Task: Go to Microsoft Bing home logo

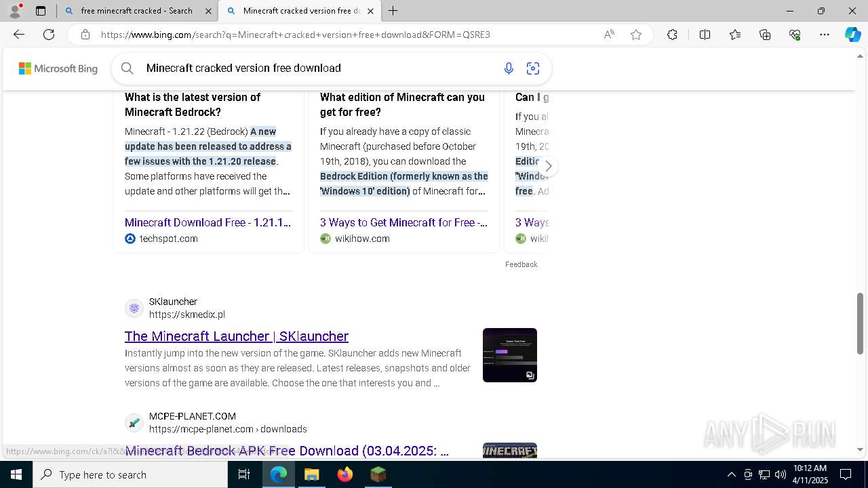Action: 58,68
